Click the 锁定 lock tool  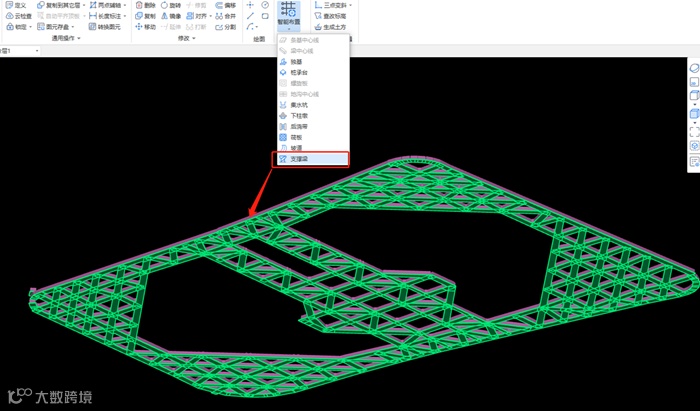point(16,27)
